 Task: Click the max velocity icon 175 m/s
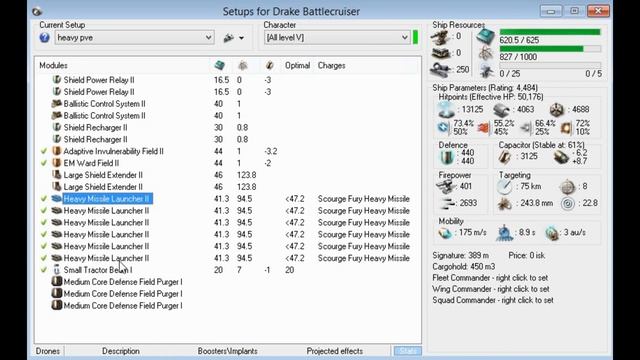[445, 233]
